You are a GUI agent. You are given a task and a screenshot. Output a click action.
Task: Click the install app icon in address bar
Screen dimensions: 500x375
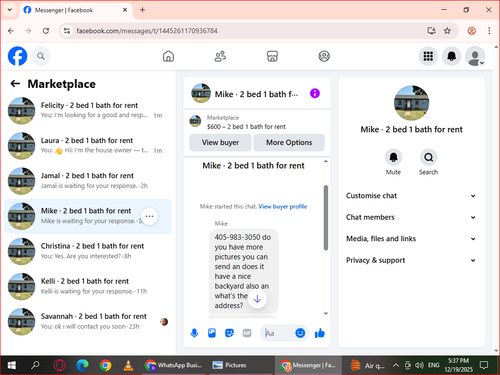coord(432,31)
